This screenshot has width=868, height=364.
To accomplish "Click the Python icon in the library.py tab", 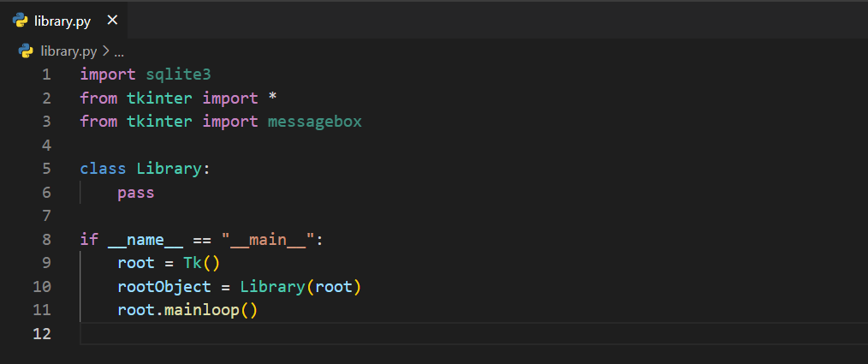I will click(20, 21).
